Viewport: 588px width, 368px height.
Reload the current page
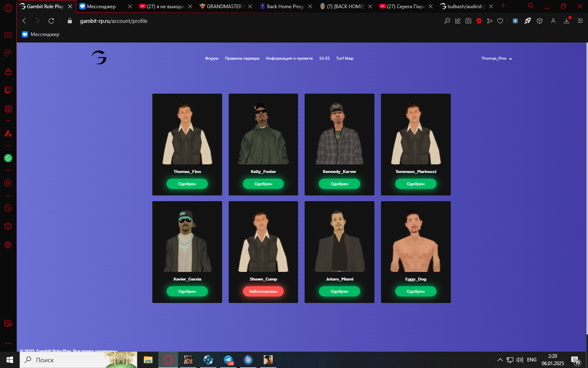tap(51, 21)
